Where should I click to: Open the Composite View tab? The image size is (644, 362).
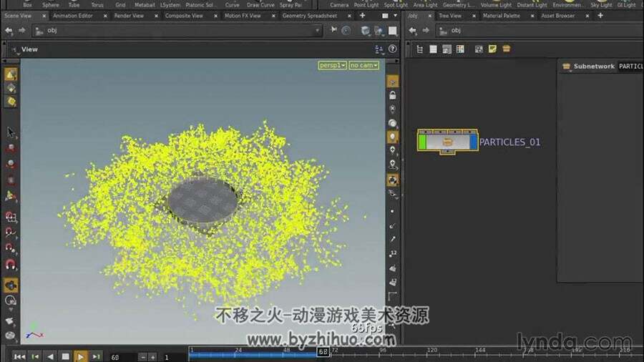point(184,16)
